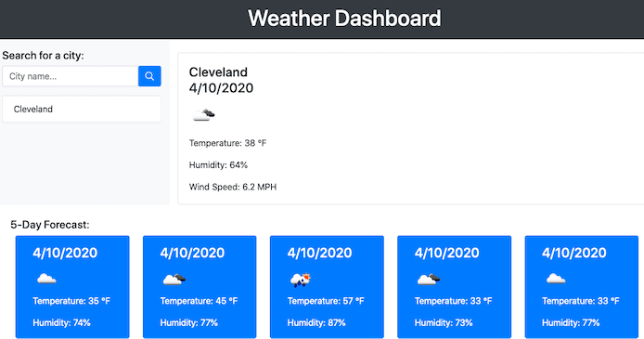Click the Search for a city label

pyautogui.click(x=43, y=56)
